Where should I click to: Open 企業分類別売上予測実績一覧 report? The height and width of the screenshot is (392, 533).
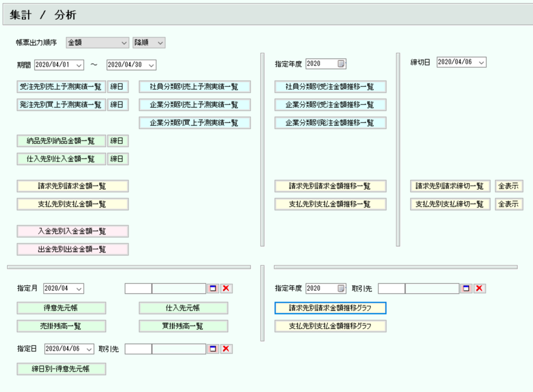pos(195,105)
